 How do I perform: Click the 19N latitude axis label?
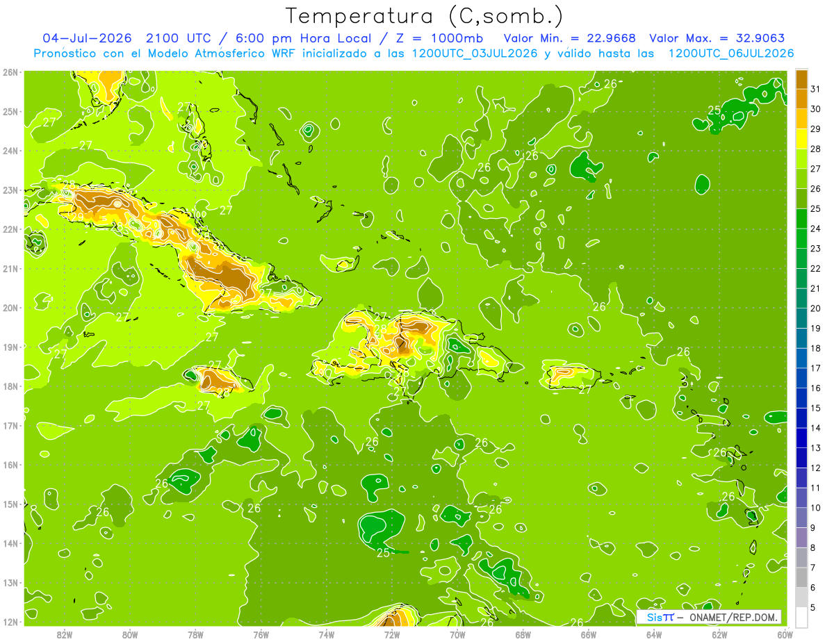10,347
